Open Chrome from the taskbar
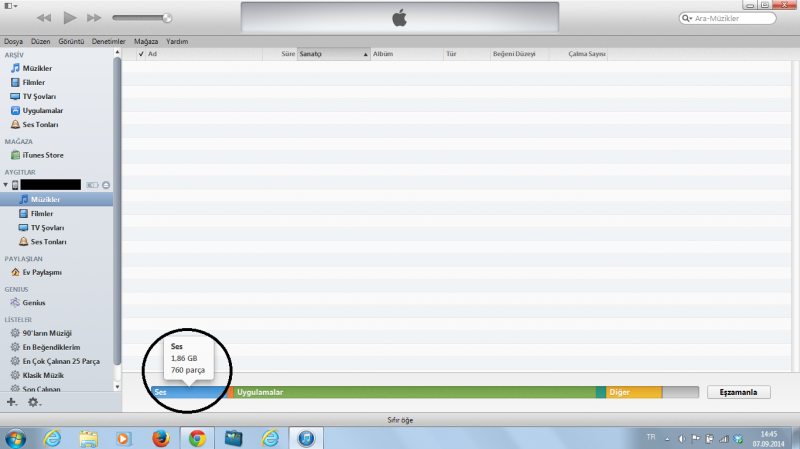Image resolution: width=800 pixels, height=449 pixels. (x=197, y=438)
